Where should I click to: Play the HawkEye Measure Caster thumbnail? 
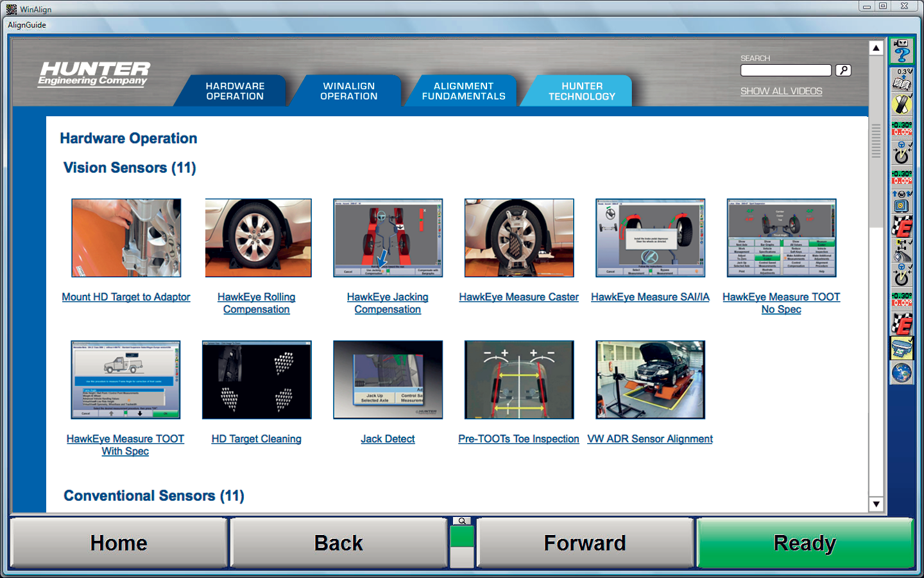point(519,238)
